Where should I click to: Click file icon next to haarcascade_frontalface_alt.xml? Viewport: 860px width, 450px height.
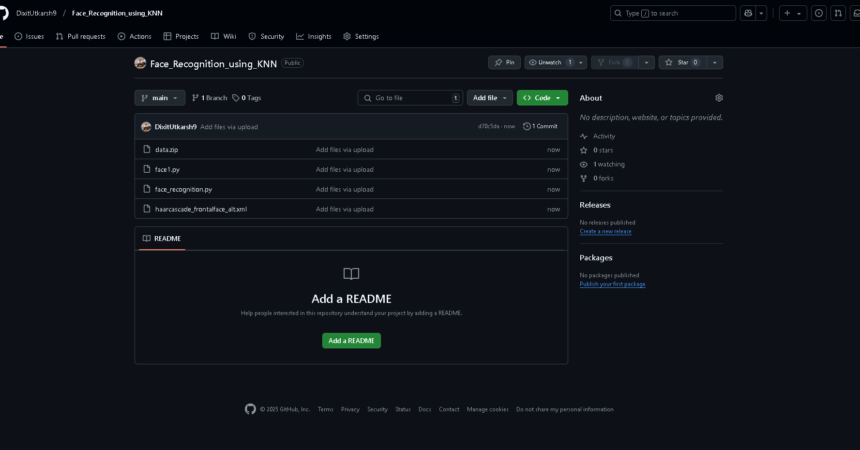146,209
